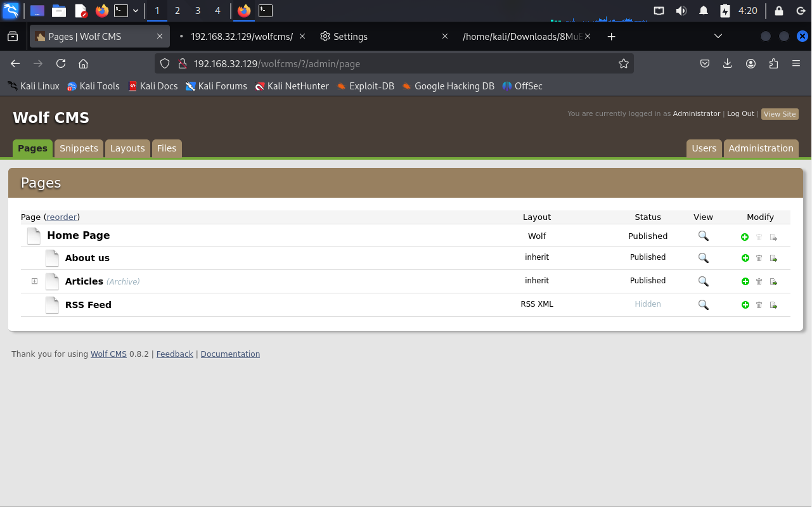Add child page under RSS Feed

coord(745,305)
